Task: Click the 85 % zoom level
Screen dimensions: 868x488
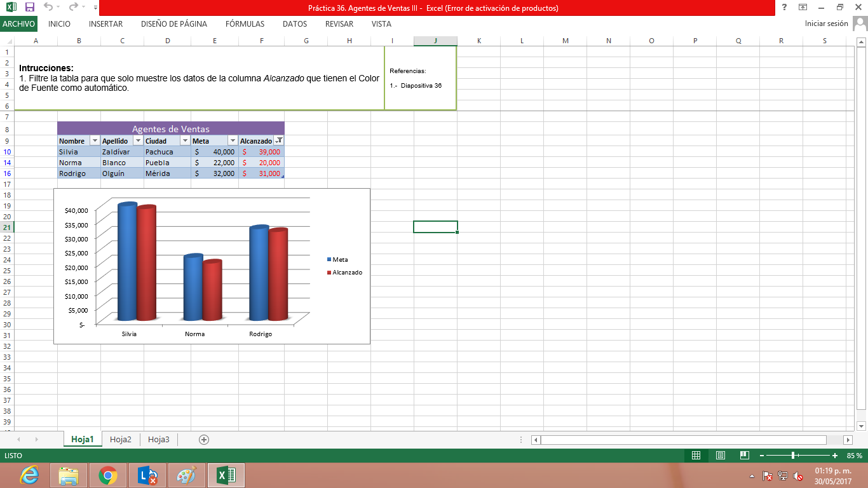Action: [854, 456]
